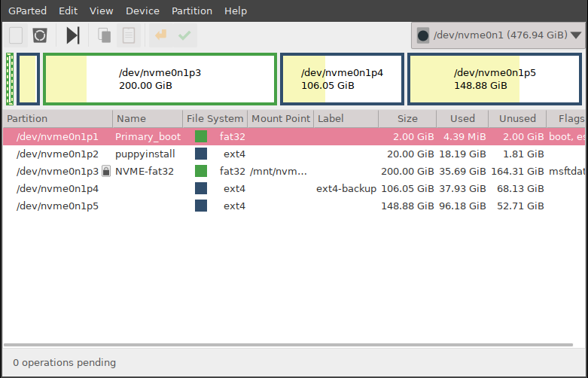The image size is (588, 378).
Task: Select the nvme0n1p4 block in disk map
Action: [342, 79]
